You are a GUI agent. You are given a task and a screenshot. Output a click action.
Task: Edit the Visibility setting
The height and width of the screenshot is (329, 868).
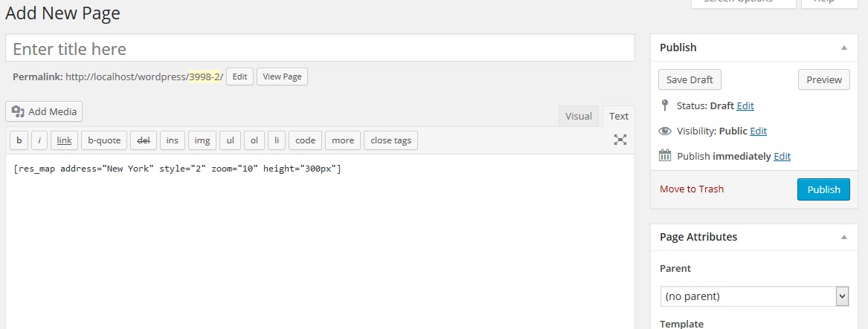pyautogui.click(x=758, y=131)
